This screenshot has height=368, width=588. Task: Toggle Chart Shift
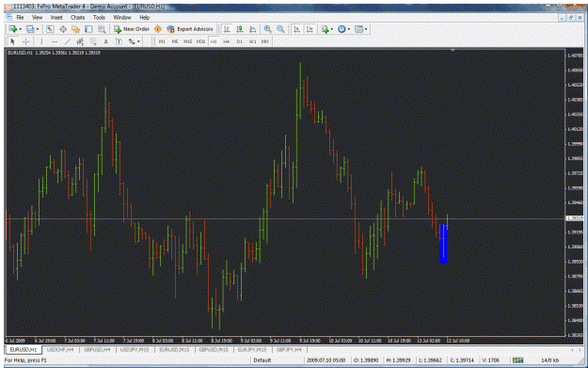click(x=310, y=29)
